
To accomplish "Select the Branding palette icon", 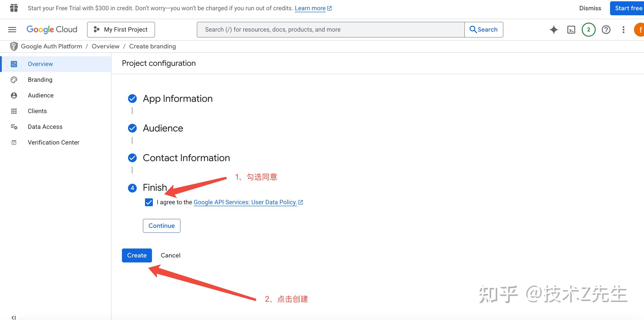I will 14,80.
